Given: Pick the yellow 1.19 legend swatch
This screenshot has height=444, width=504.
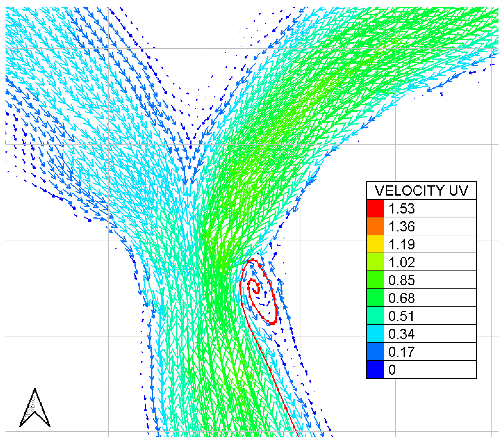Looking at the screenshot, I should click(x=375, y=244).
